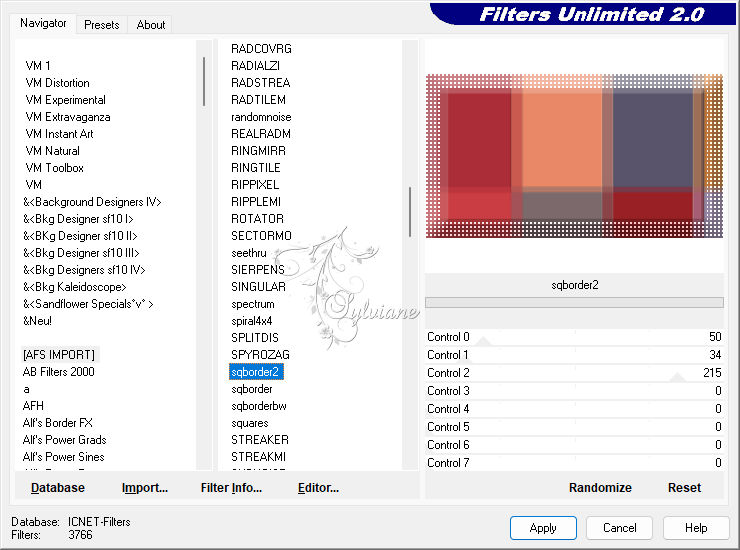Select VM Extravaganza category

68,117
